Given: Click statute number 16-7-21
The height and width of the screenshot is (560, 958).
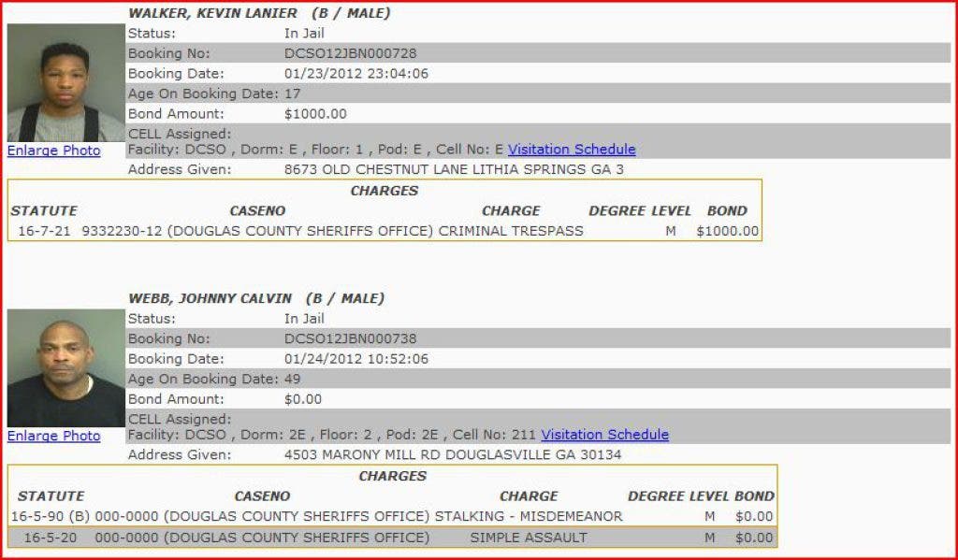Looking at the screenshot, I should coord(42,231).
